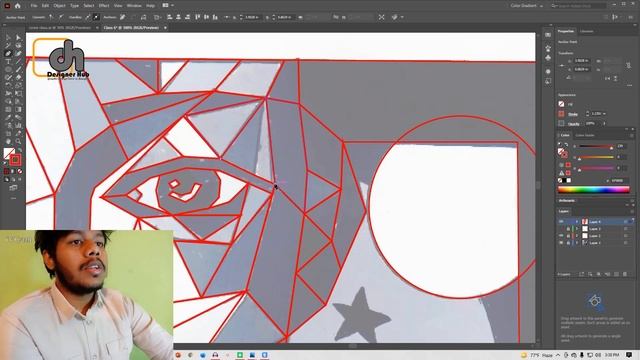Toggle visibility eye of Layer 4
This screenshot has height=360, width=640.
click(561, 222)
